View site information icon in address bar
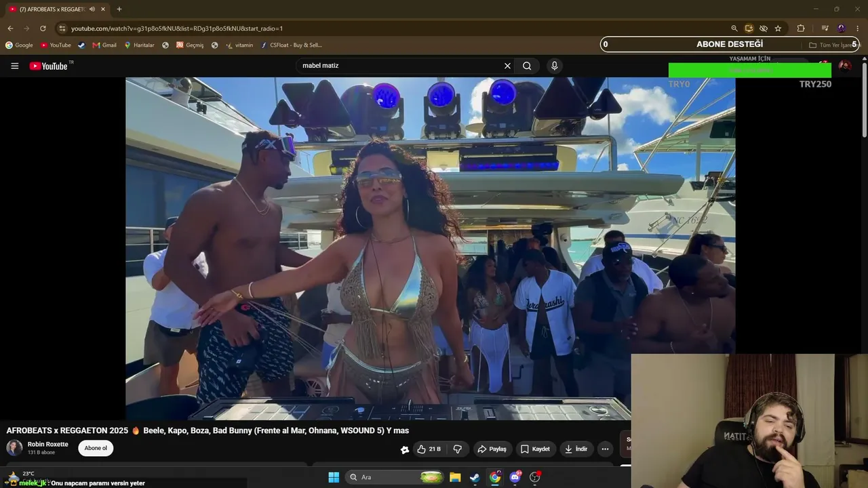The width and height of the screenshot is (868, 488). coord(62,28)
